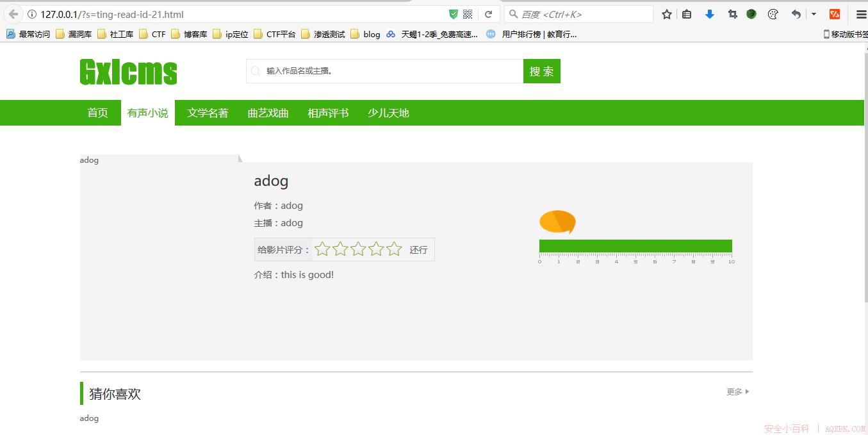The width and height of the screenshot is (868, 435).
Task: Click the site search input field
Action: tap(384, 71)
